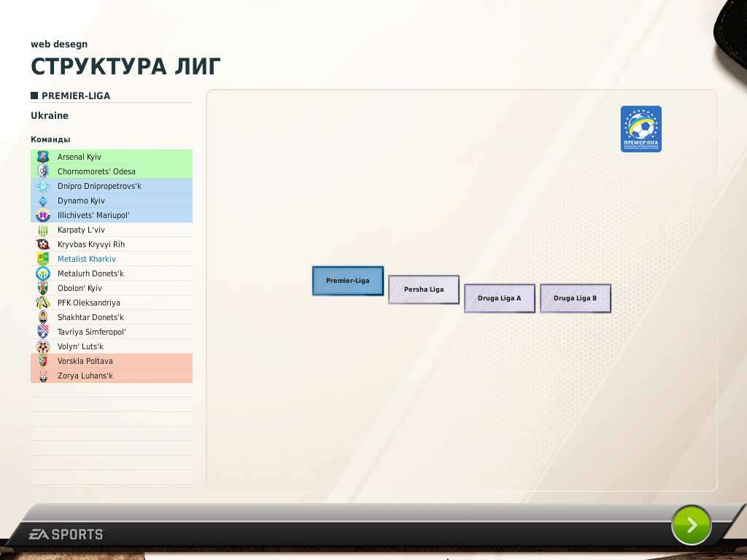Image resolution: width=747 pixels, height=560 pixels.
Task: Click the Zorya Luhans'k team entry
Action: click(85, 376)
